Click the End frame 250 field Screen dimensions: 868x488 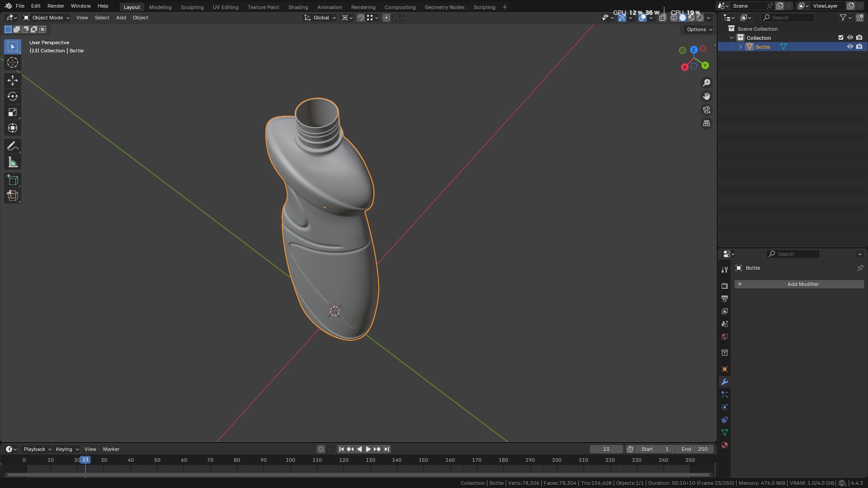694,449
